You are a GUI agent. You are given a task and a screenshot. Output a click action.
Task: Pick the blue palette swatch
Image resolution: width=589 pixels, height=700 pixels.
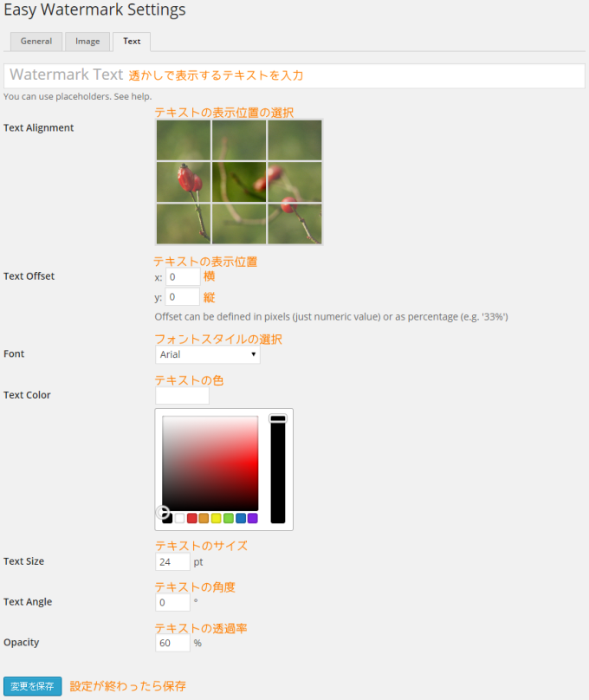pos(241,518)
